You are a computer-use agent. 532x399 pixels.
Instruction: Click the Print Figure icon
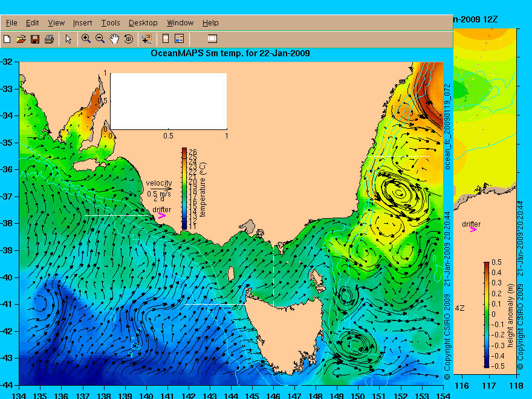(49, 39)
